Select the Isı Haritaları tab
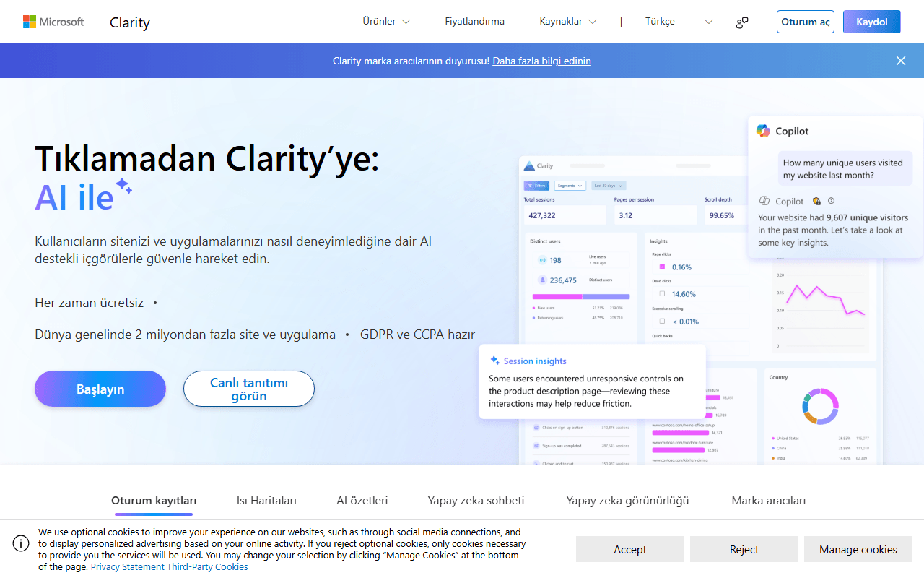 point(266,501)
